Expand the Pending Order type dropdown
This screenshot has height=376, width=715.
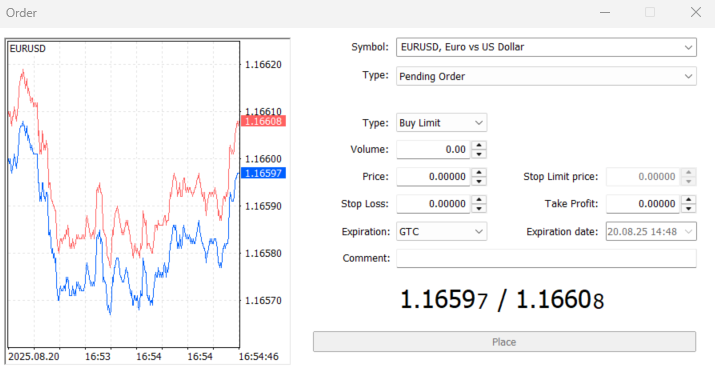coord(546,76)
